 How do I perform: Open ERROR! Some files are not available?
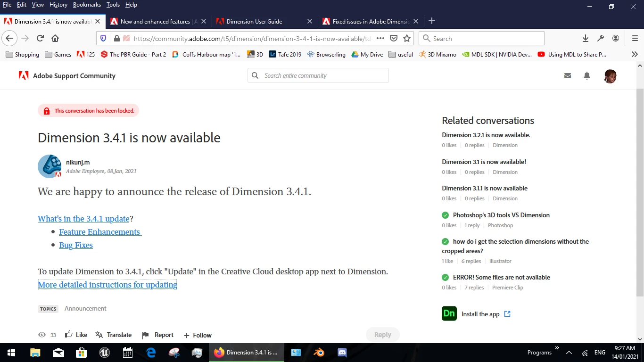501,277
